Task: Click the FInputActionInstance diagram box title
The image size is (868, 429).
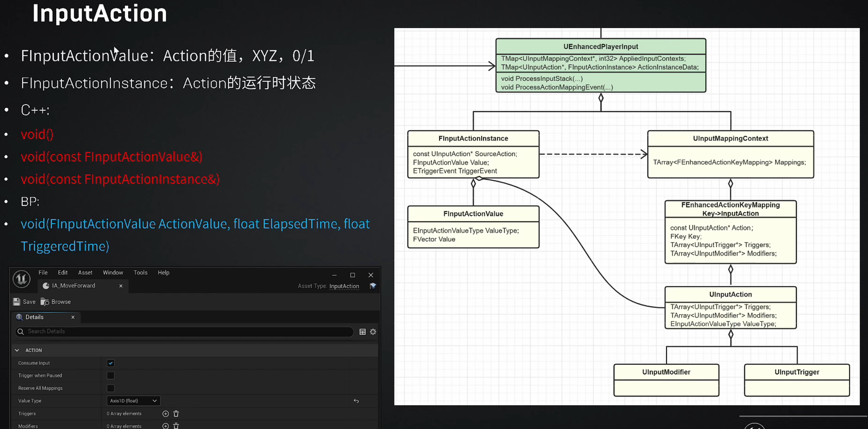Action: [473, 139]
